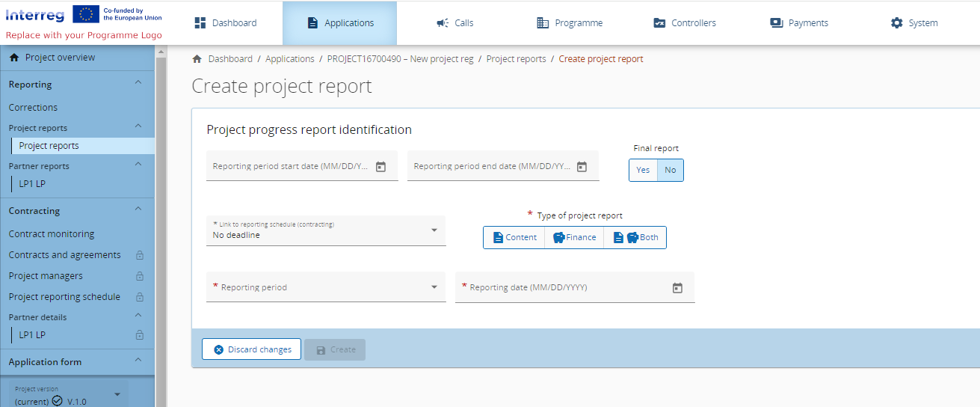Collapse the Contracting section in sidebar
This screenshot has height=407, width=980.
(138, 210)
